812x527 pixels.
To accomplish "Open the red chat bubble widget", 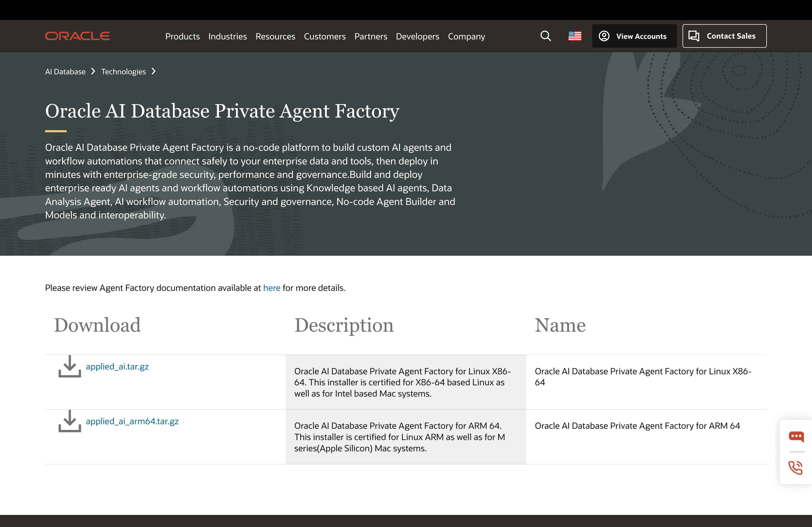I will 796,436.
